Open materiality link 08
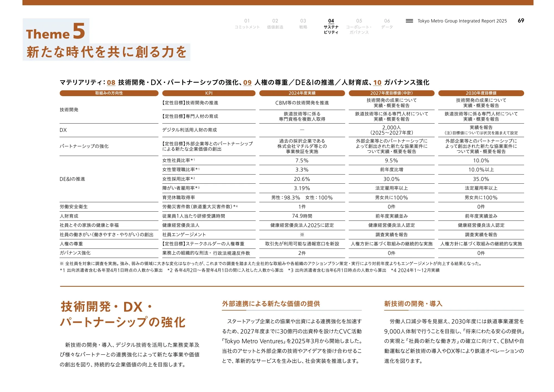The height and width of the screenshot is (392, 554). 111,83
